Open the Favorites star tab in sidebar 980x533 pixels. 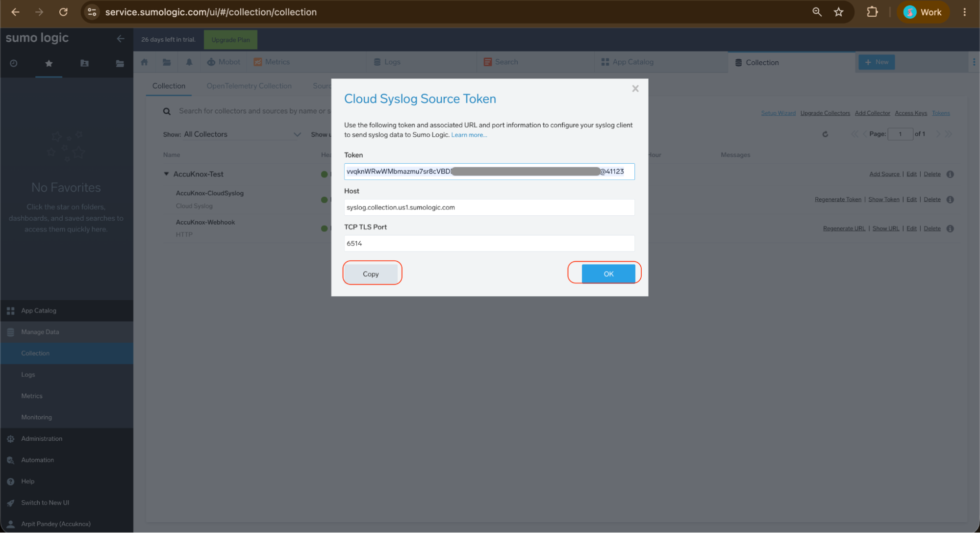pyautogui.click(x=49, y=63)
